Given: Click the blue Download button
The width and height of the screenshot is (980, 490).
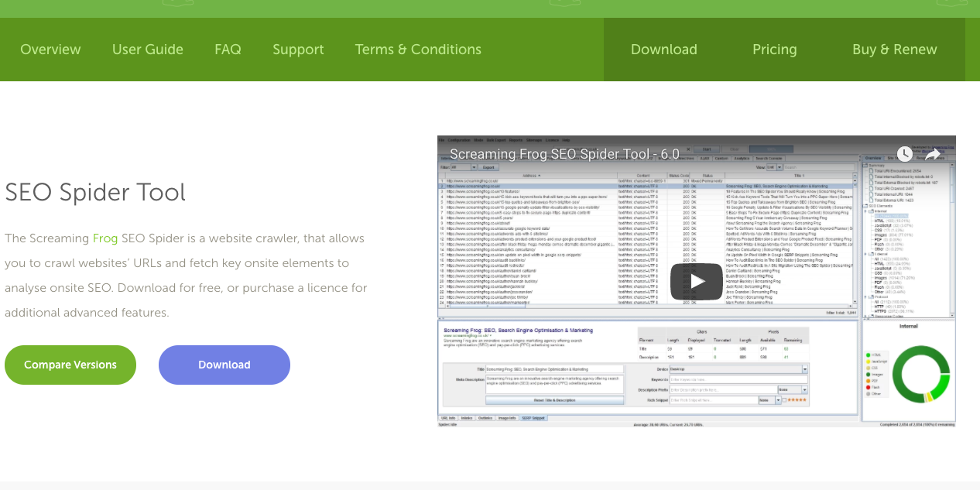Looking at the screenshot, I should [x=224, y=365].
